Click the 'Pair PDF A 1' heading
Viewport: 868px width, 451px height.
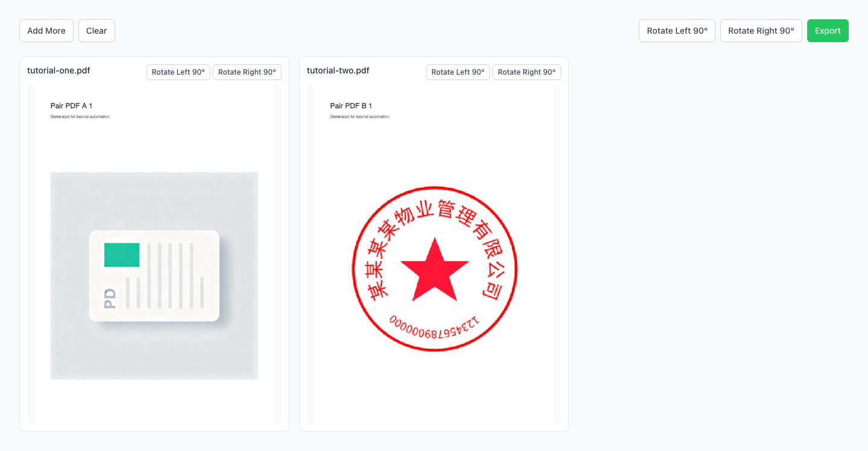71,106
